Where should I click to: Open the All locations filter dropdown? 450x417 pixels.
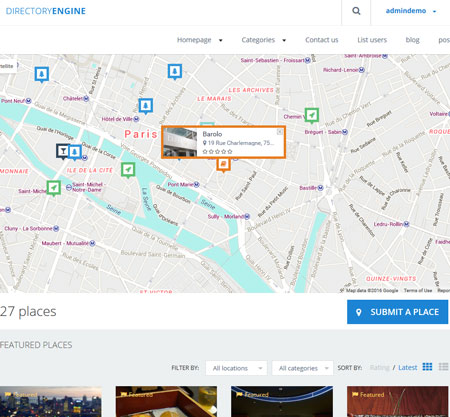(236, 368)
